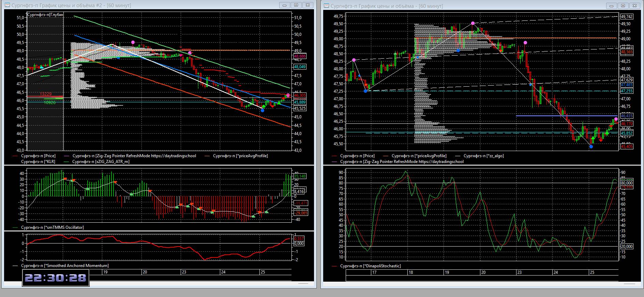Screen dimensions: 644x297
Task: Maximize the left chart window #2
Action: (296, 5)
